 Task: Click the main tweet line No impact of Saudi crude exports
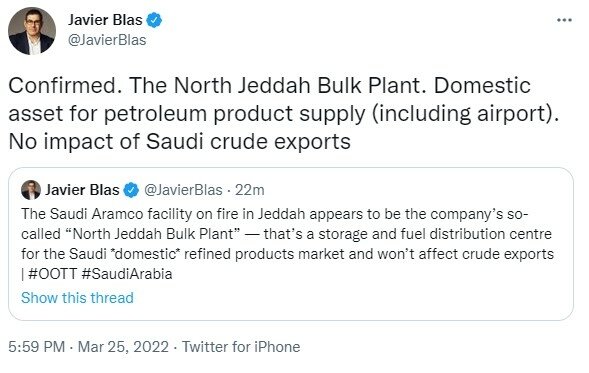click(x=180, y=142)
